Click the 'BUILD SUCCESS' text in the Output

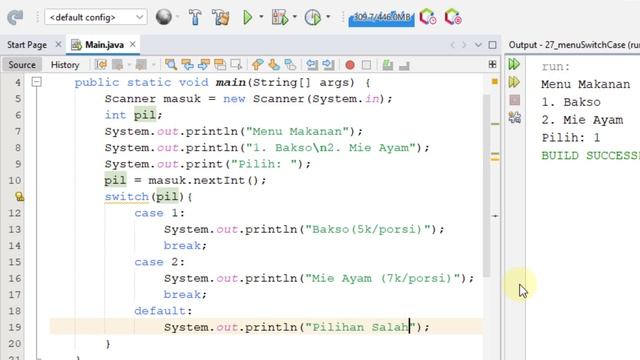click(x=590, y=156)
